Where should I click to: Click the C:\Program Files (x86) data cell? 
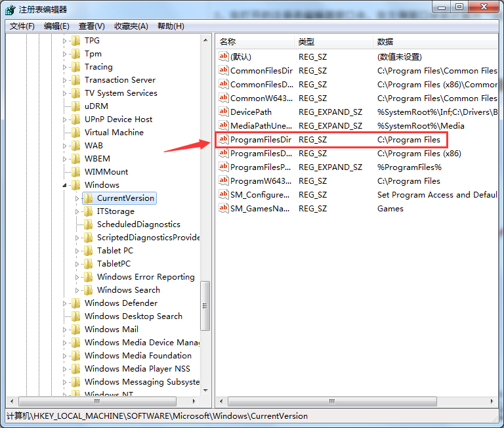(x=419, y=154)
